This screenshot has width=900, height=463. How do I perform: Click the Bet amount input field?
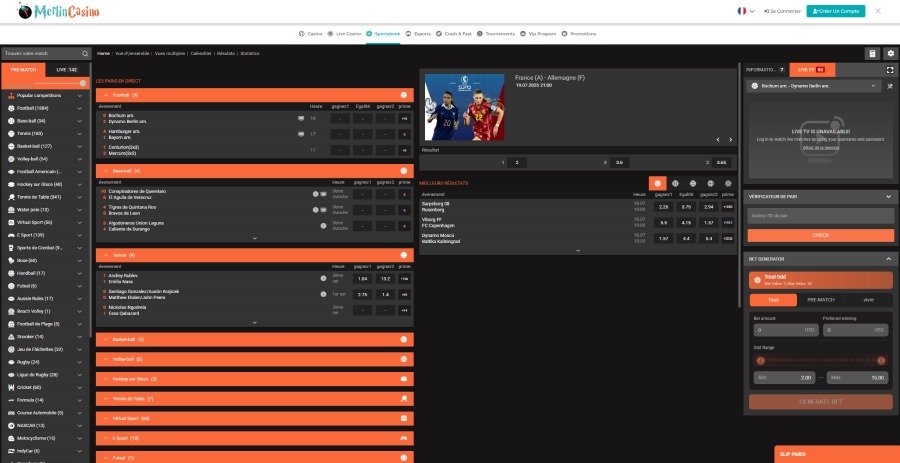(x=786, y=330)
